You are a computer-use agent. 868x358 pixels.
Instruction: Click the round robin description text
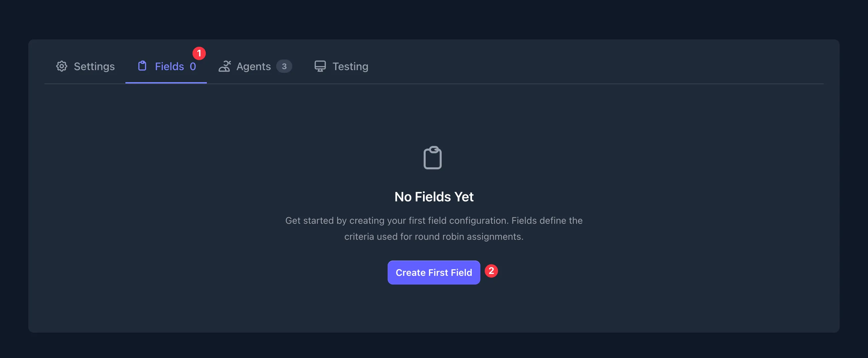pyautogui.click(x=434, y=228)
